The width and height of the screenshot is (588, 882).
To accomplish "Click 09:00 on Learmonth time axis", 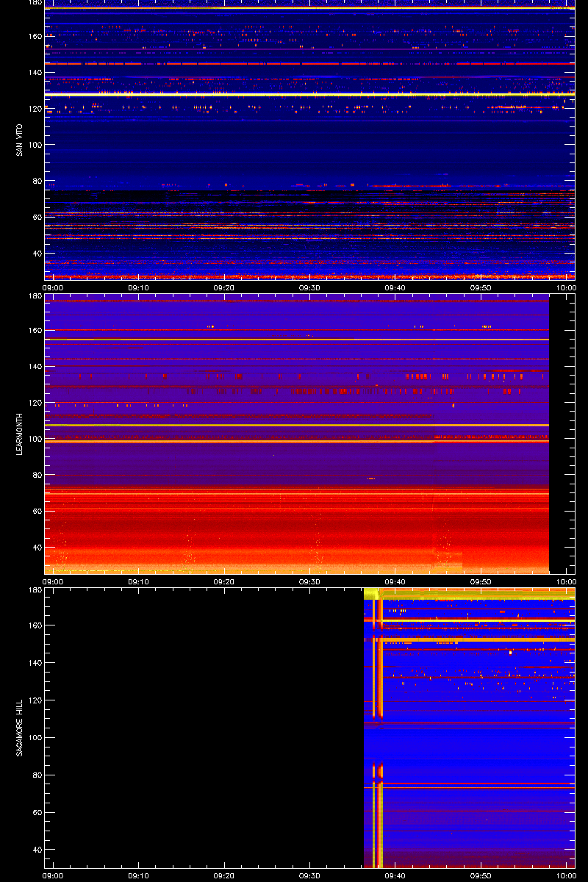I will coord(52,582).
